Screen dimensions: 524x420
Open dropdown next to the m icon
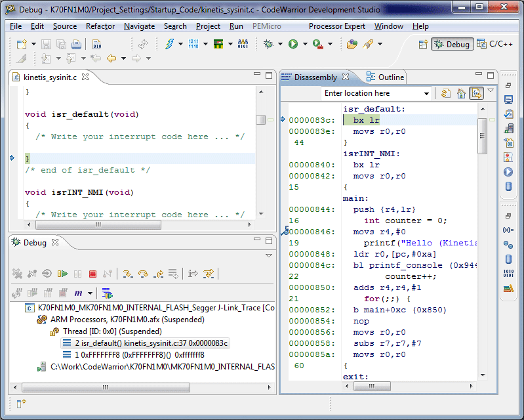[x=90, y=293]
